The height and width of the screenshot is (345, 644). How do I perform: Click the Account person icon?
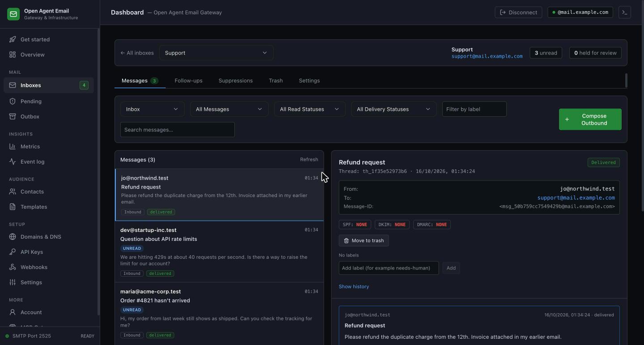point(13,312)
